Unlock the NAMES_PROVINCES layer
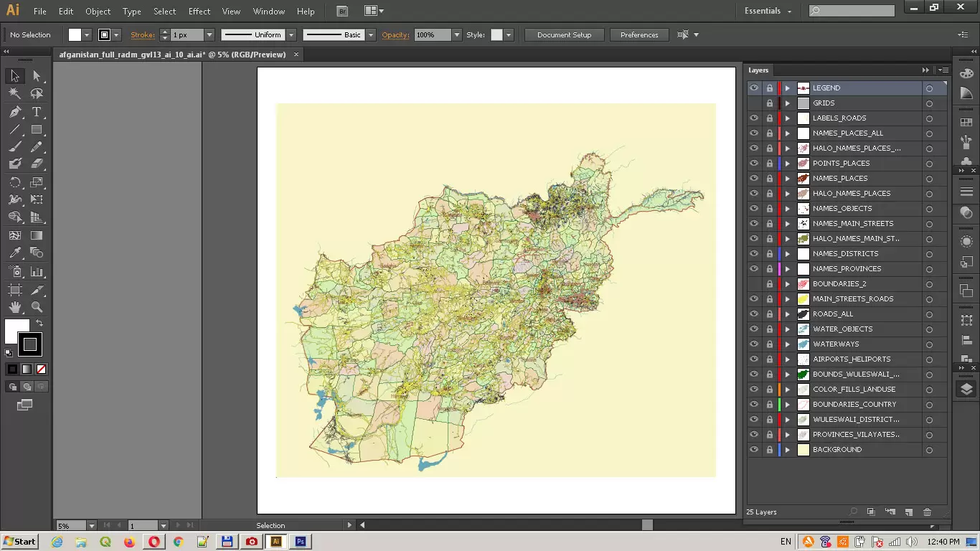Viewport: 980px width, 551px height. 770,269
